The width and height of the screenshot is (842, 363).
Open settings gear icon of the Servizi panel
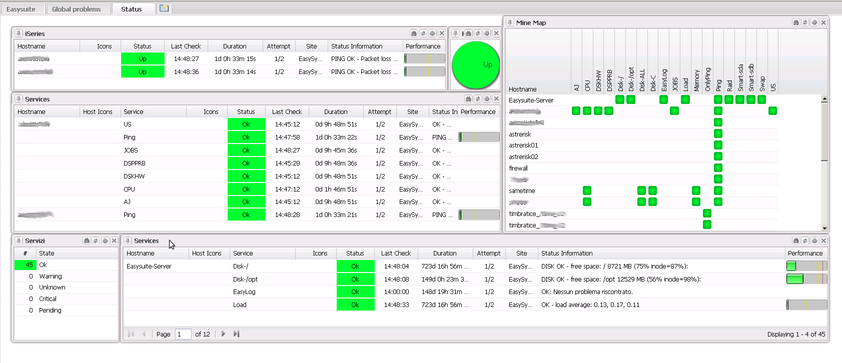click(x=105, y=241)
